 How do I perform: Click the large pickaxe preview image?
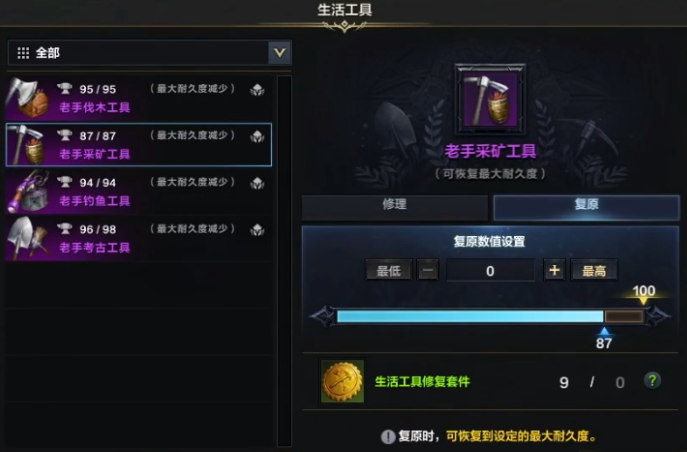click(490, 100)
